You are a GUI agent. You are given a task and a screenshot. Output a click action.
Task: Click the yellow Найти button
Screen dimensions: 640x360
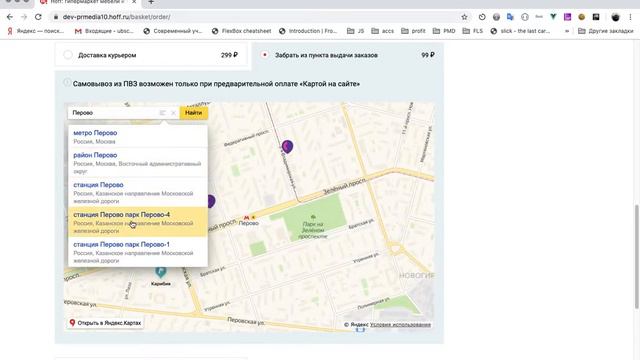click(x=193, y=113)
